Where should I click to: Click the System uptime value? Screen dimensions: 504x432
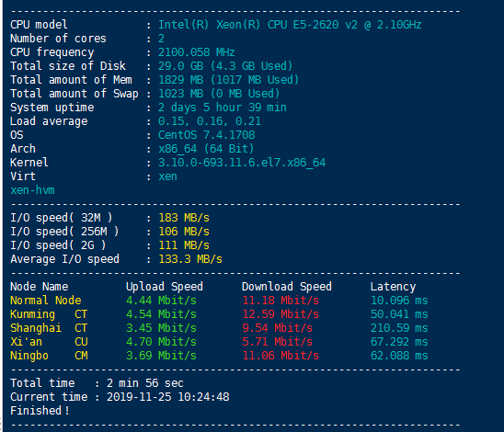[x=222, y=108]
